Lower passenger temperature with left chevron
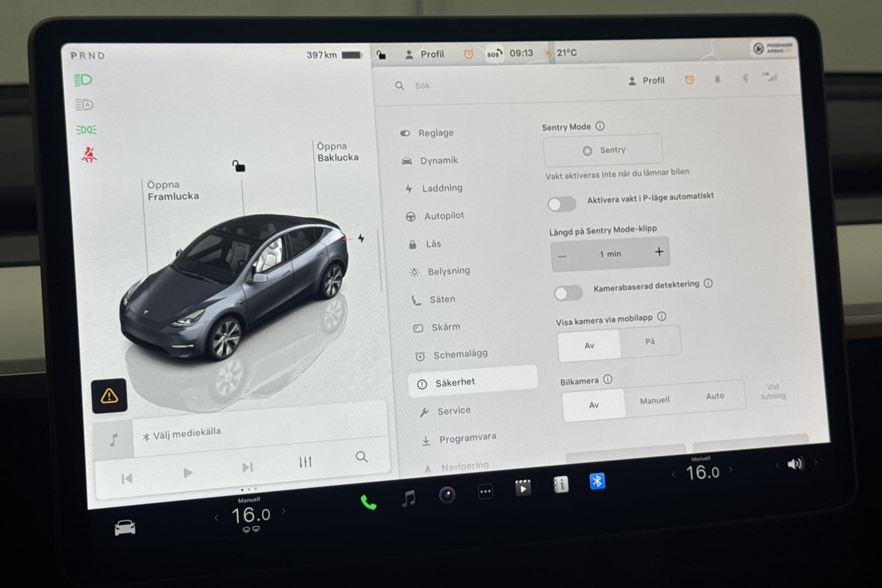 [673, 474]
